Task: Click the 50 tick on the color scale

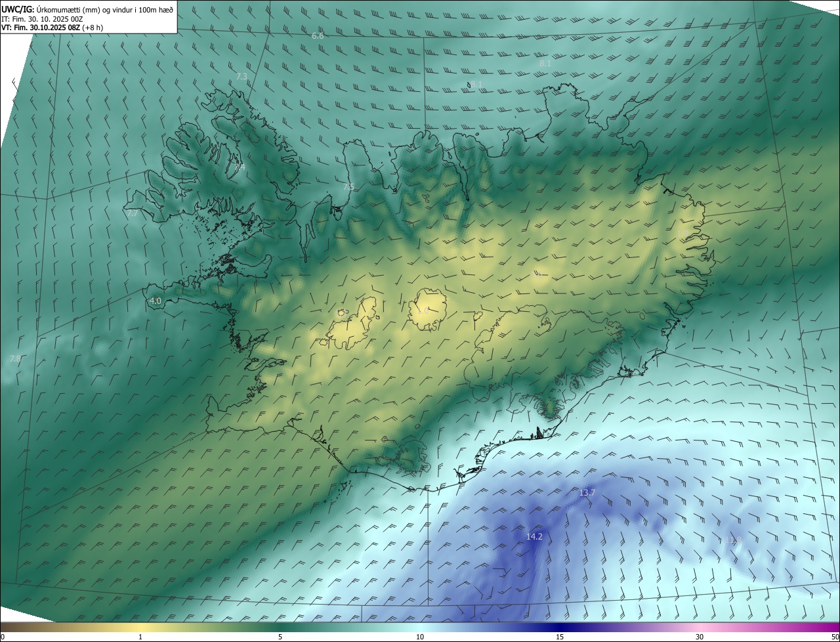Action: (x=835, y=637)
